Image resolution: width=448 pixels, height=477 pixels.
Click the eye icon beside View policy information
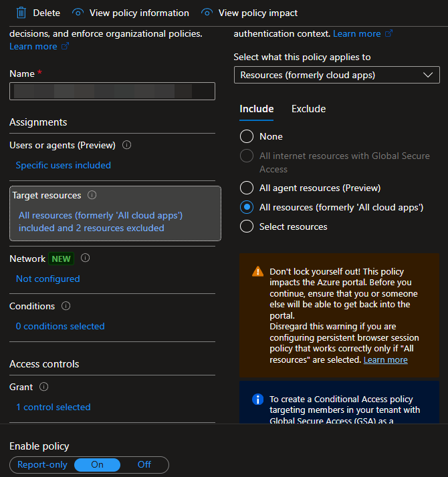pos(78,13)
